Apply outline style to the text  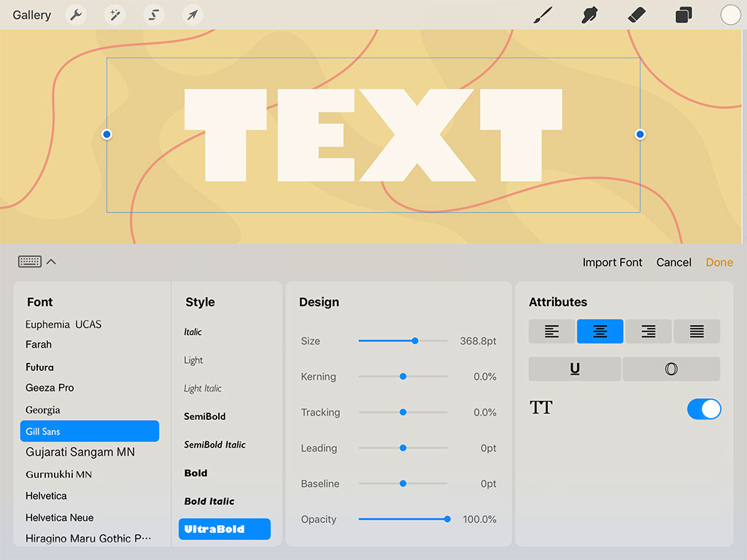pyautogui.click(x=671, y=369)
